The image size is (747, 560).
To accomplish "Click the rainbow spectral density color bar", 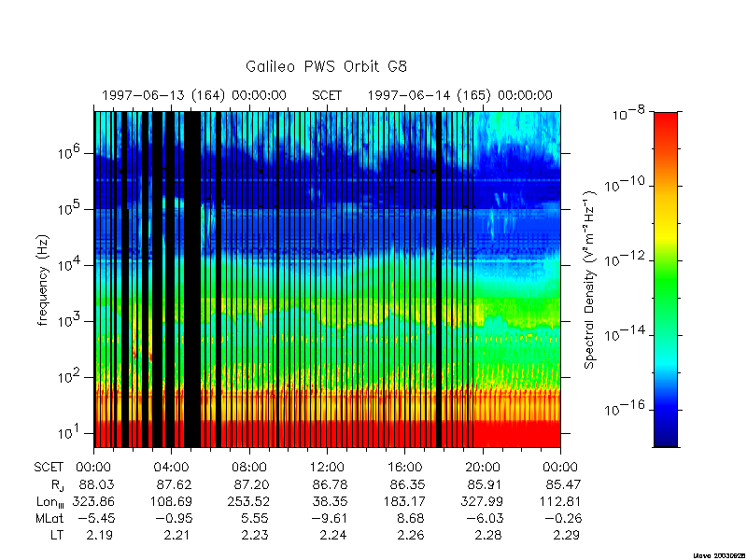I will tap(666, 279).
